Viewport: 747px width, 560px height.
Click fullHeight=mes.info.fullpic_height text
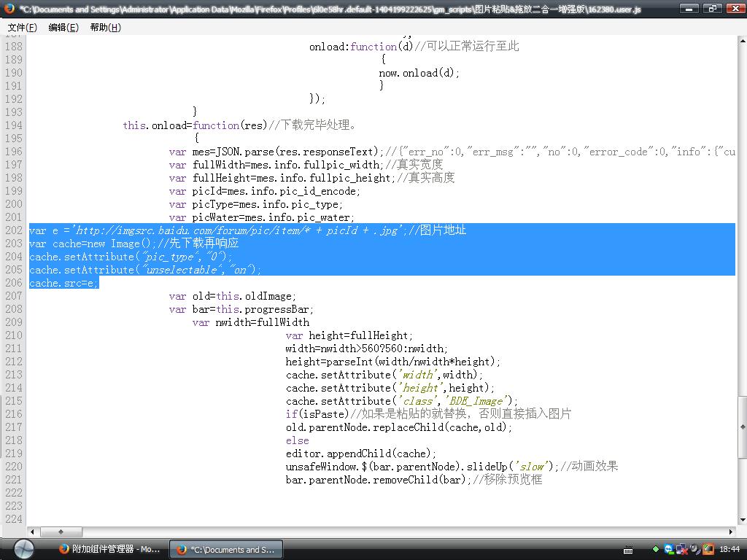294,178
